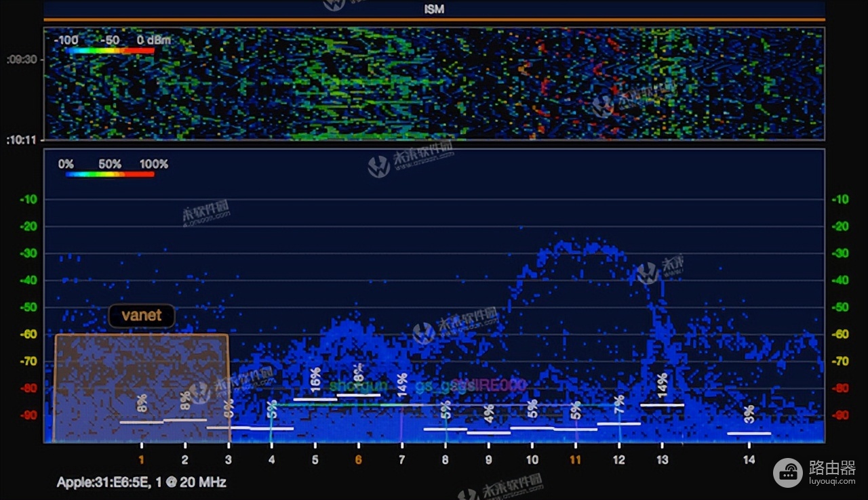Click the 16% utilization label for channel 5
The height and width of the screenshot is (500, 868).
[x=315, y=380]
